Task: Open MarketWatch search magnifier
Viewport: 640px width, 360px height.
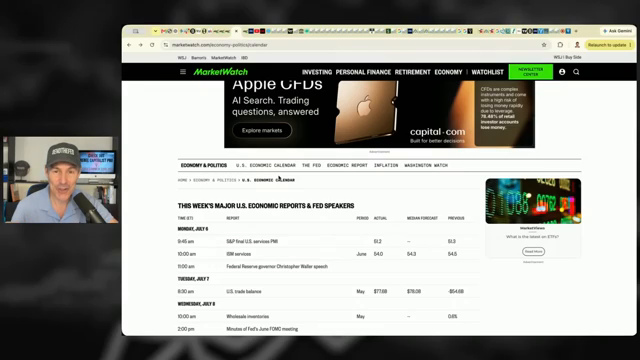Action: (576, 72)
